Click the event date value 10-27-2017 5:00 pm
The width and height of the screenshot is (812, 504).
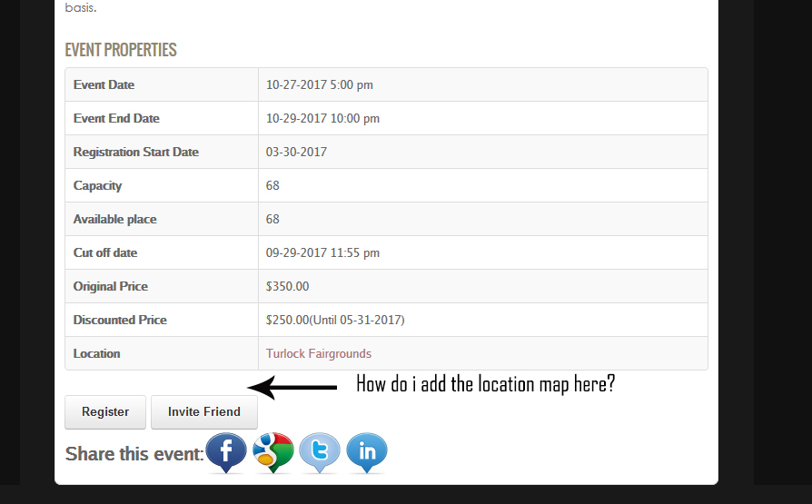(x=319, y=84)
